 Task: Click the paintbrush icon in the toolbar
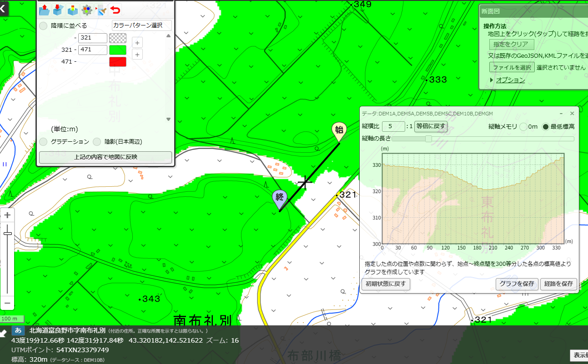coord(101,10)
